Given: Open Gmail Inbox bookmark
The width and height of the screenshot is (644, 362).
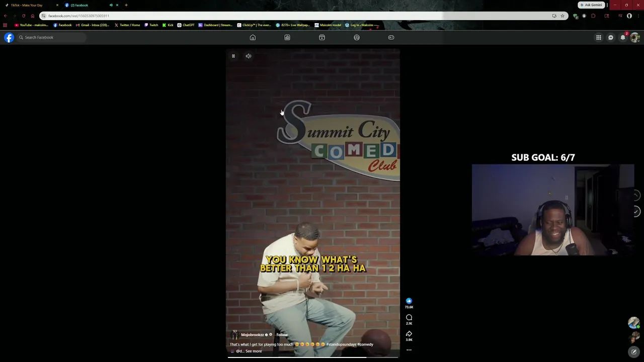Looking at the screenshot, I should click(93, 25).
